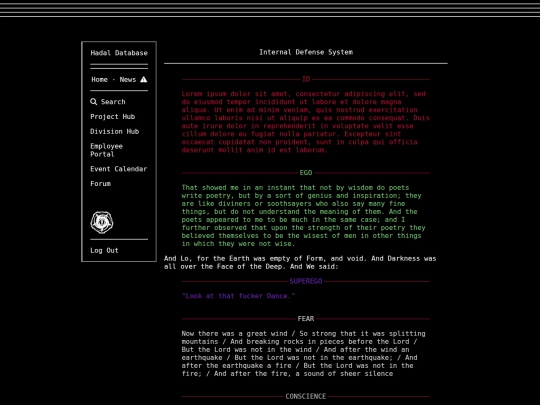
Task: Click the "And Lo, for the Earth" paragraph
Action: click(300, 262)
